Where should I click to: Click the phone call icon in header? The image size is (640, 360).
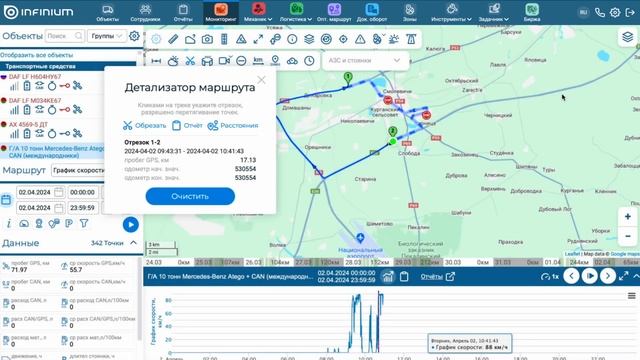point(600,12)
